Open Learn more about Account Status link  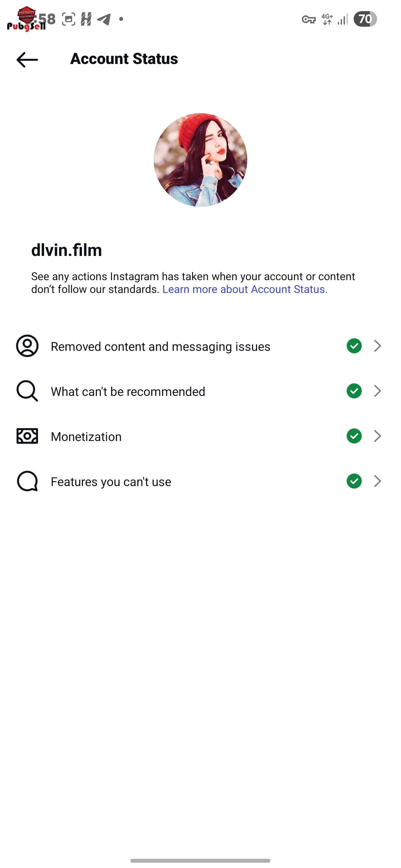(x=245, y=289)
